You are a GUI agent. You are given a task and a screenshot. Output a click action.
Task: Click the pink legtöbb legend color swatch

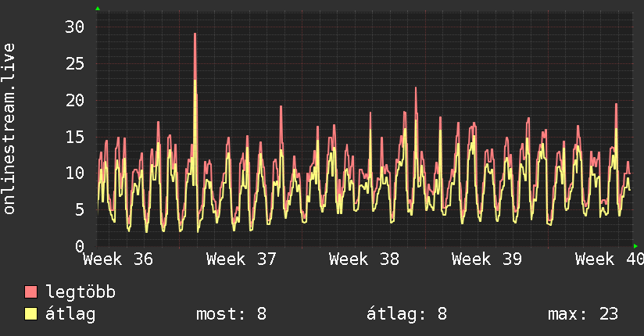[30, 291]
